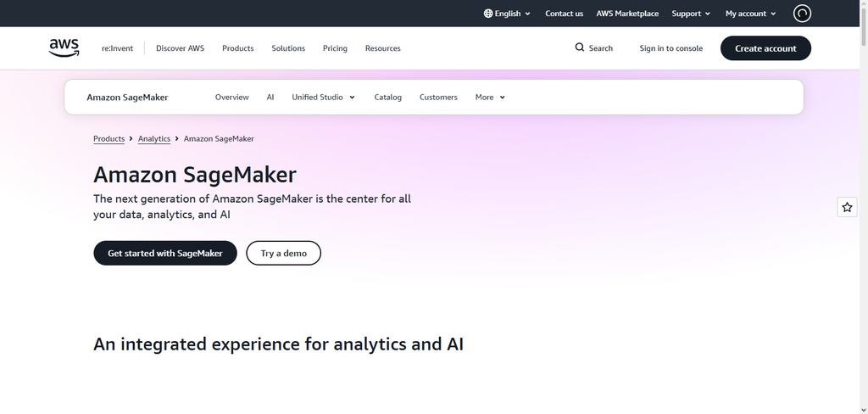Click Create account button
868x414 pixels.
tap(765, 48)
